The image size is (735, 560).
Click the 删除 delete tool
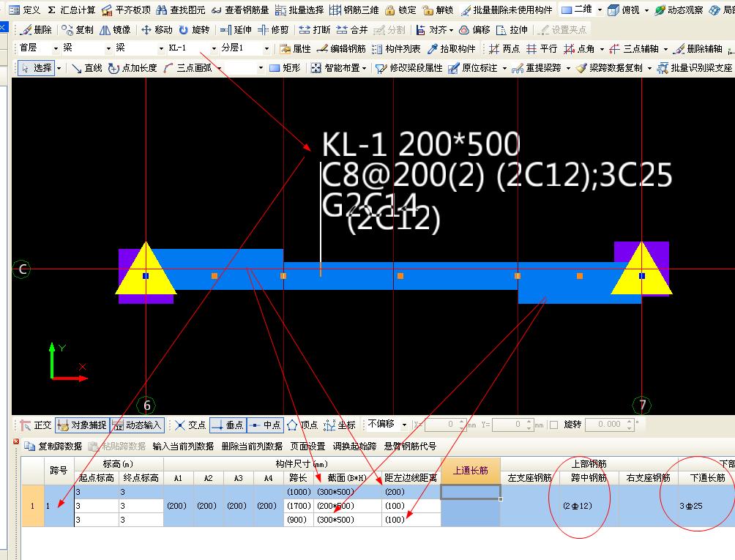tap(36, 30)
